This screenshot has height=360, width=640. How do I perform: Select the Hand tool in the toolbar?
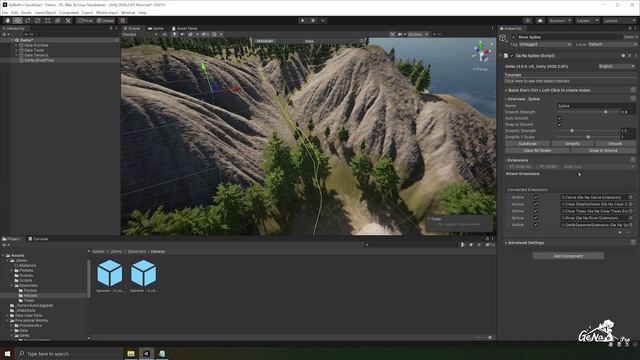[x=7, y=20]
